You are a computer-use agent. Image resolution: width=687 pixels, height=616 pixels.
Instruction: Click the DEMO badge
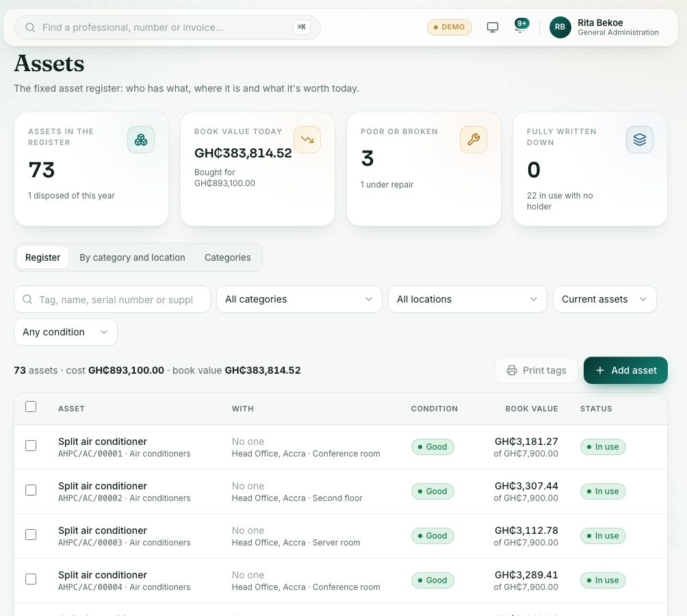[449, 27]
